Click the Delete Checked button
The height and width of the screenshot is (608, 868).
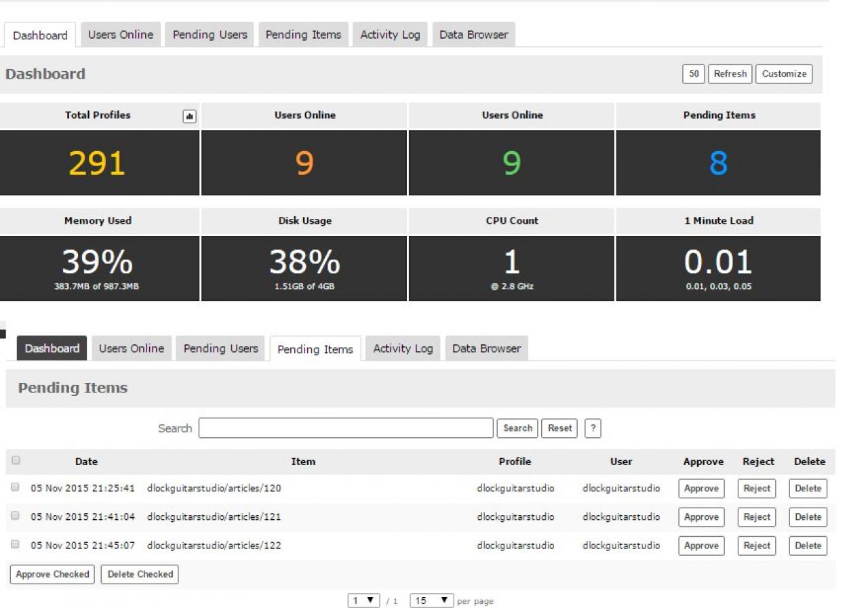(140, 574)
